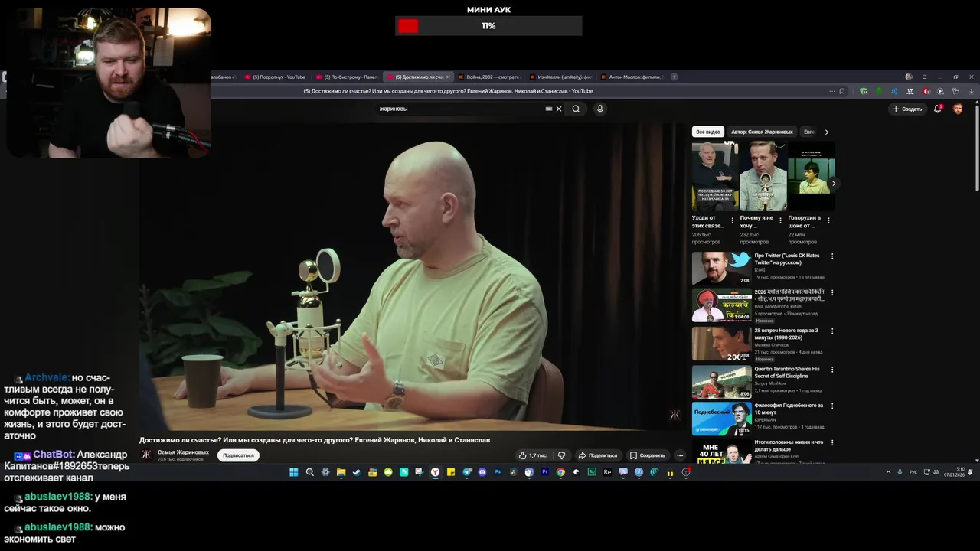Open short 'Уходи от этих связе...'
Screen dimensions: 980x551
715,176
